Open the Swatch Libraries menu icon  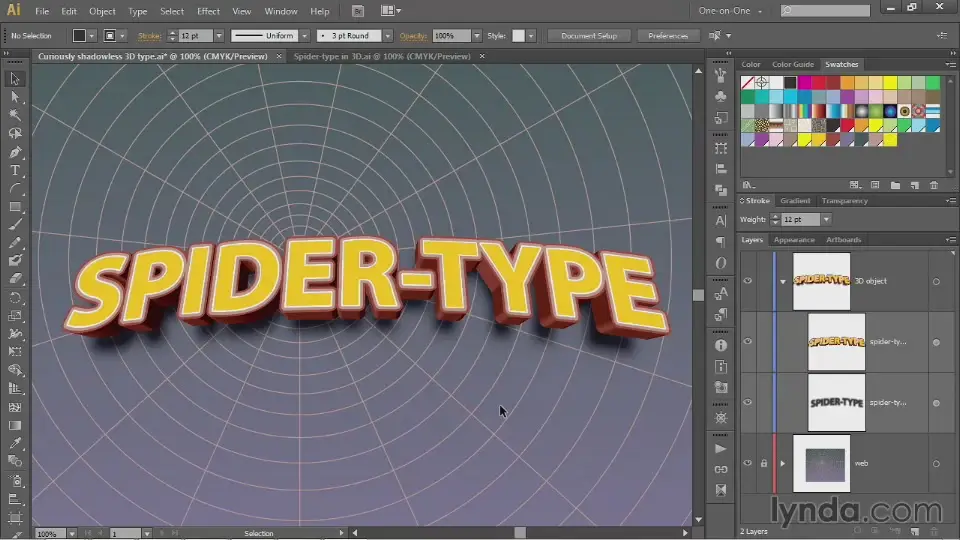[x=747, y=185]
